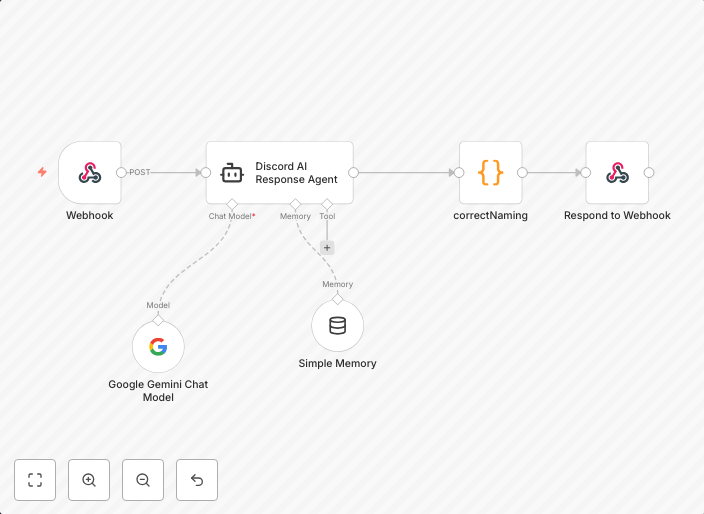Click the lightning bolt trigger indicator
Image resolution: width=704 pixels, height=514 pixels.
click(42, 172)
